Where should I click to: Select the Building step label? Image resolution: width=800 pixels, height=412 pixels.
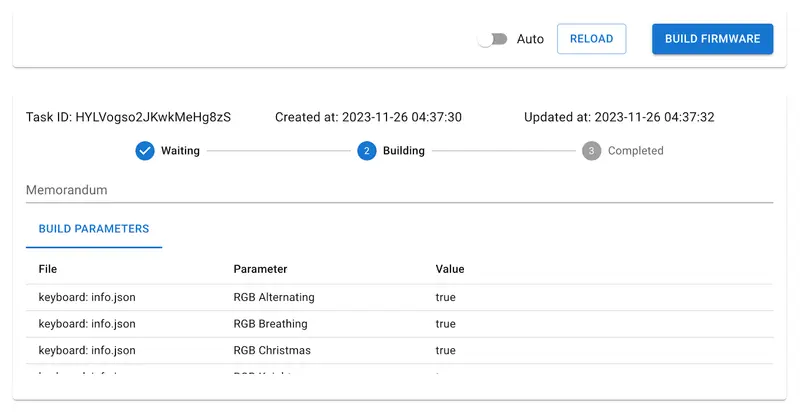point(403,151)
